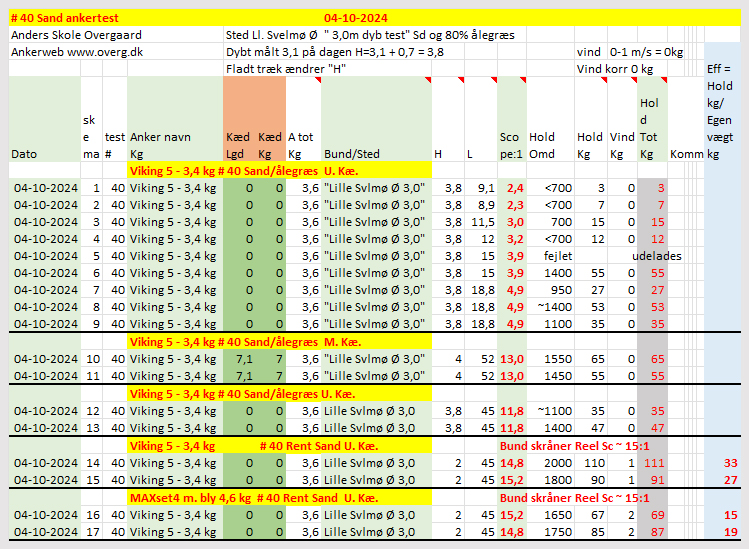Click the 'Anker navn Kg' header cell
This screenshot has width=749, height=549.
click(x=160, y=146)
